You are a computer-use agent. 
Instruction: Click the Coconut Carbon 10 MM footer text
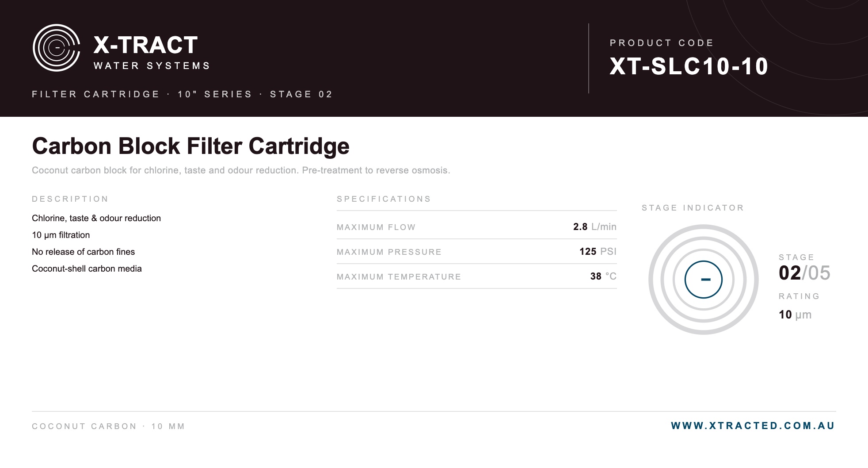tap(108, 426)
